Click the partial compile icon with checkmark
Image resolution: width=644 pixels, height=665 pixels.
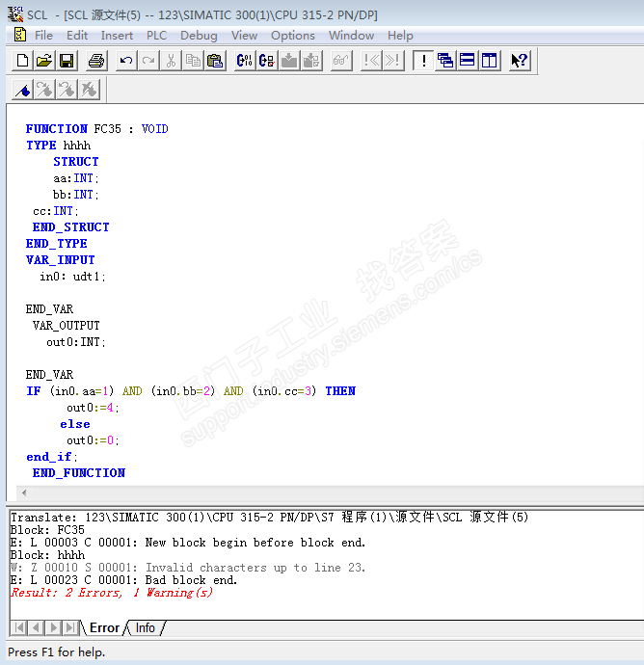[x=267, y=61]
